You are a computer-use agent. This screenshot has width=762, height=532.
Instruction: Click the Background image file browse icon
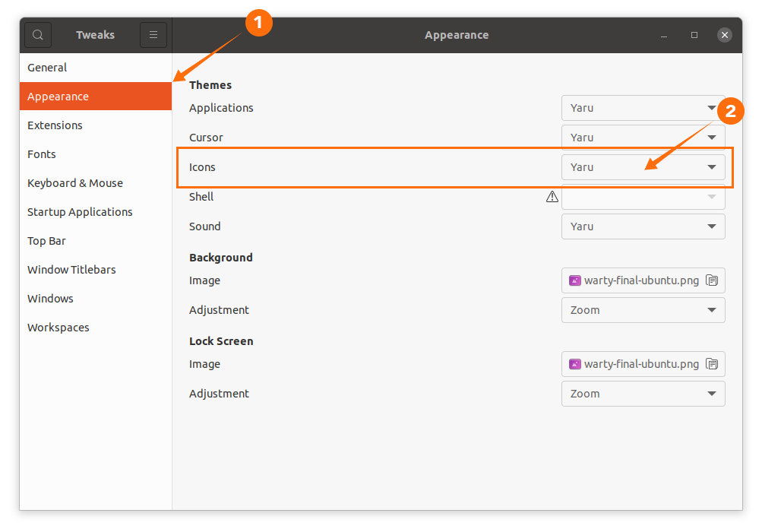pyautogui.click(x=712, y=280)
